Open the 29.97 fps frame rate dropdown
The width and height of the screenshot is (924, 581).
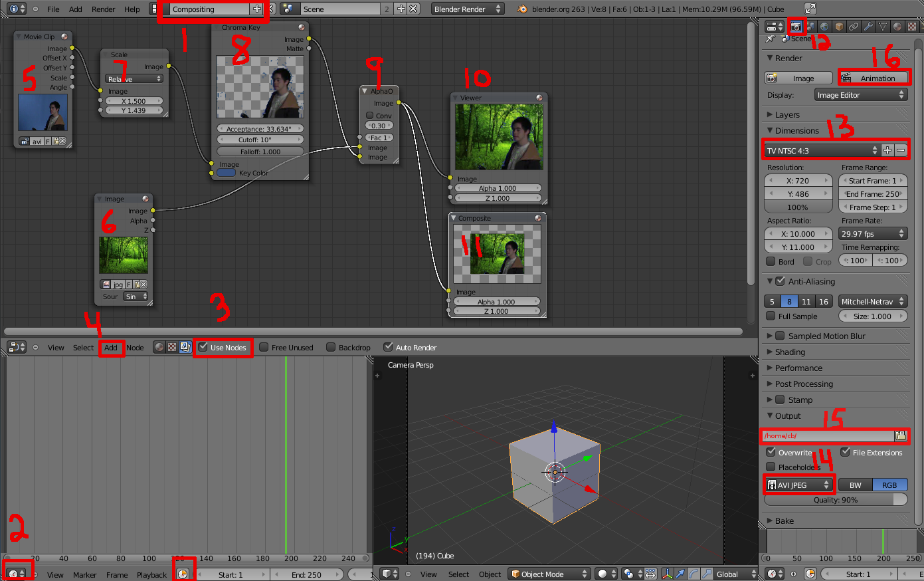(873, 233)
